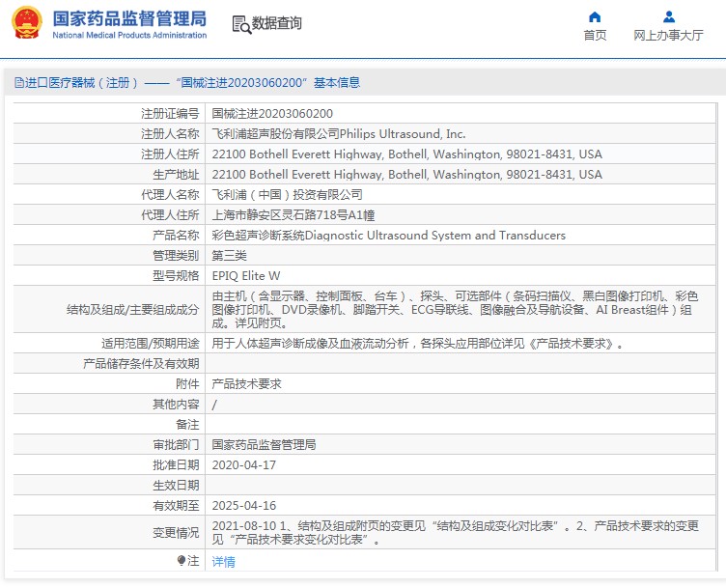Click the attachment value 产品技术要求
Image resolution: width=726 pixels, height=588 pixels.
click(x=246, y=384)
